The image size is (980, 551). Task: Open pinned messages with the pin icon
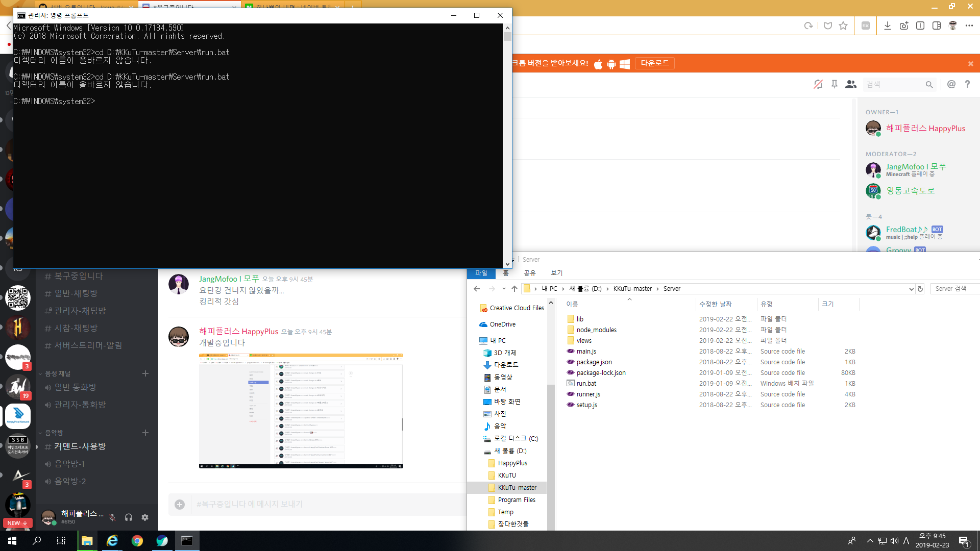835,84
